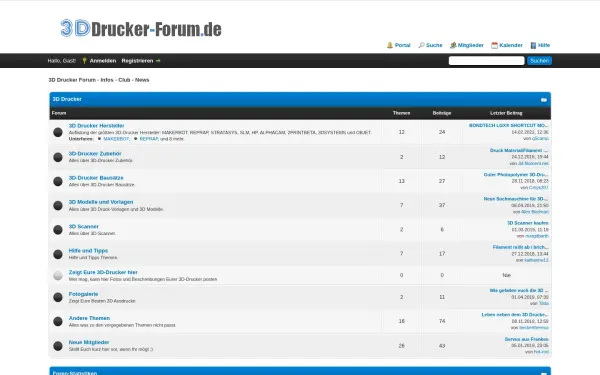Click status icon for 3D Drucker Hersteller
Viewport: 600px width, 375px height.
58,132
